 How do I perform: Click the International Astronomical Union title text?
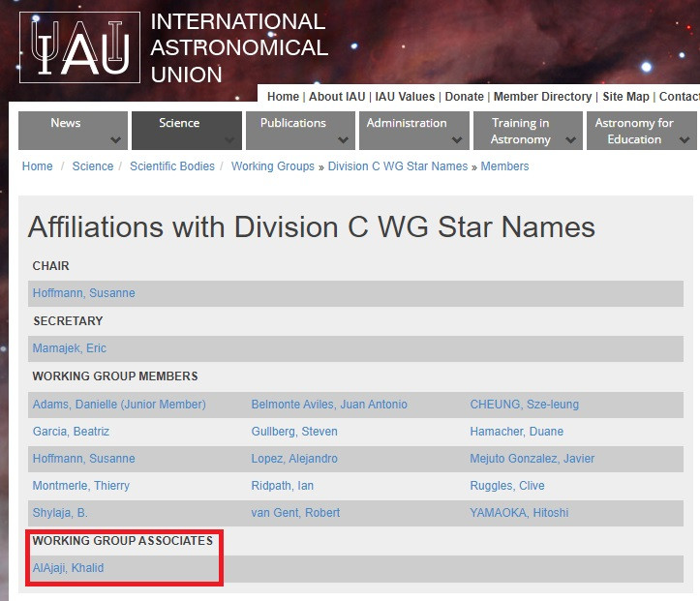pyautogui.click(x=239, y=47)
